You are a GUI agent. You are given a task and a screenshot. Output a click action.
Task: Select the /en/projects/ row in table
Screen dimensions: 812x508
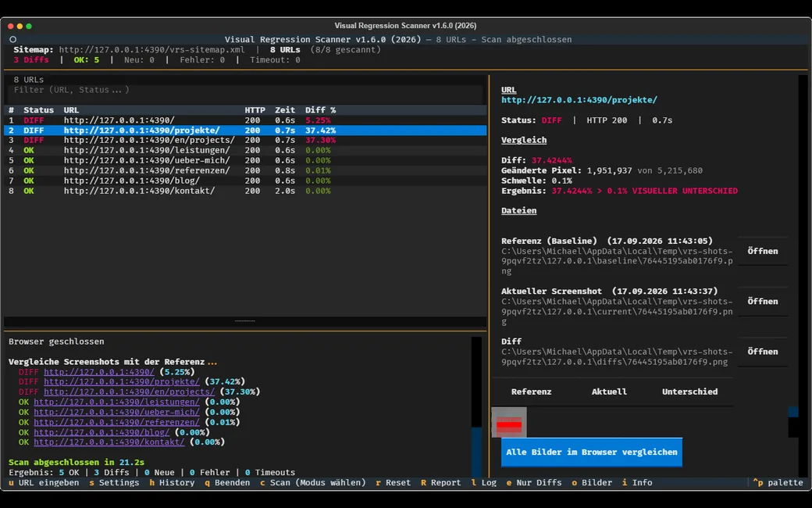(245, 140)
